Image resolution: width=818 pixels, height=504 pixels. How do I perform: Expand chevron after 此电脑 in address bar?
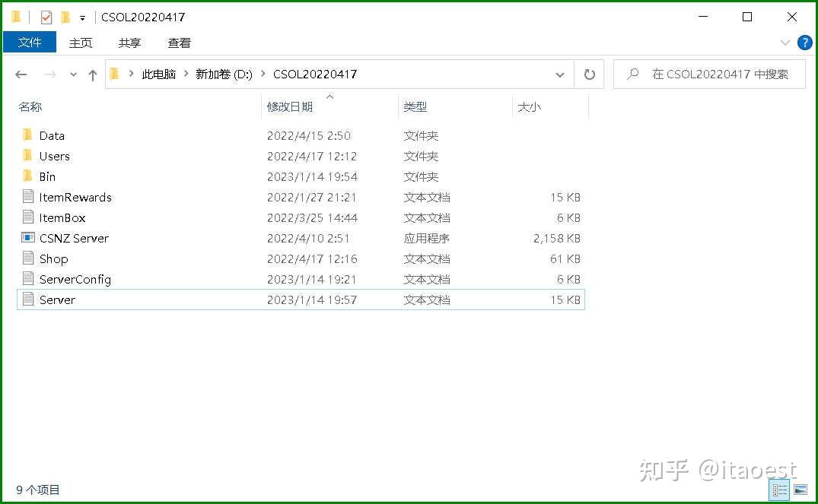coord(186,74)
